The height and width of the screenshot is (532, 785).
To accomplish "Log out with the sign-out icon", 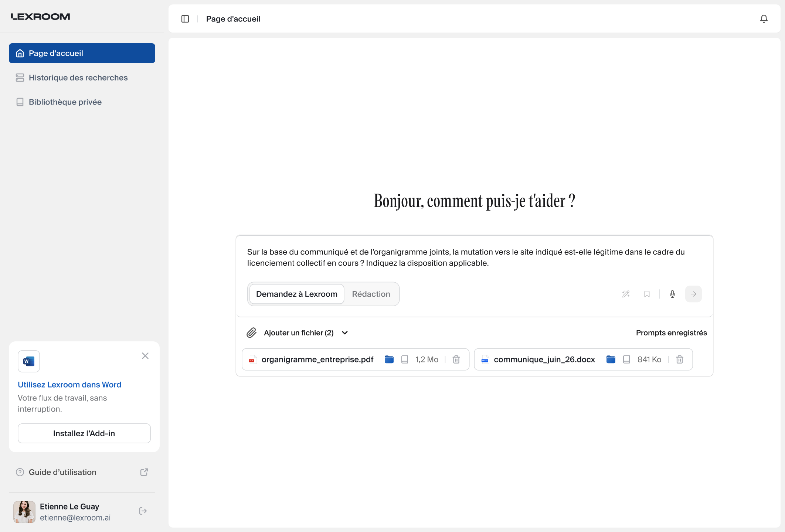I will (143, 511).
